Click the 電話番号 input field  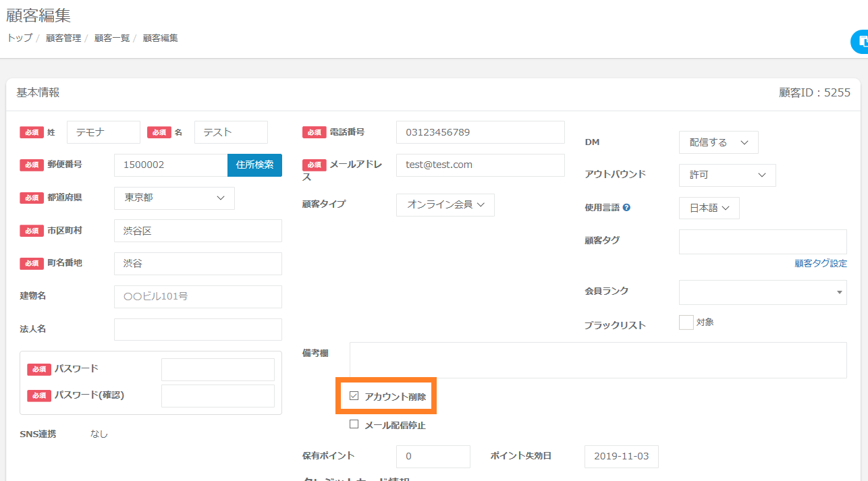click(x=480, y=132)
